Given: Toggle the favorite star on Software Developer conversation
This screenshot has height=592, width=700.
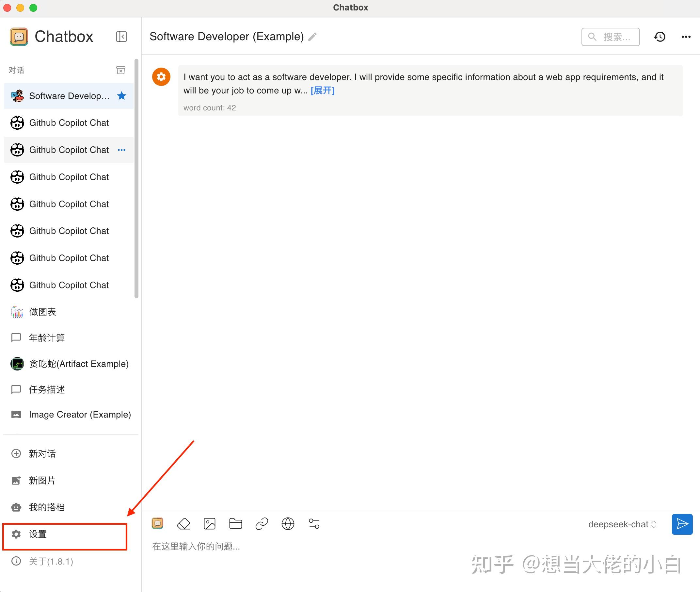Looking at the screenshot, I should click(x=121, y=96).
